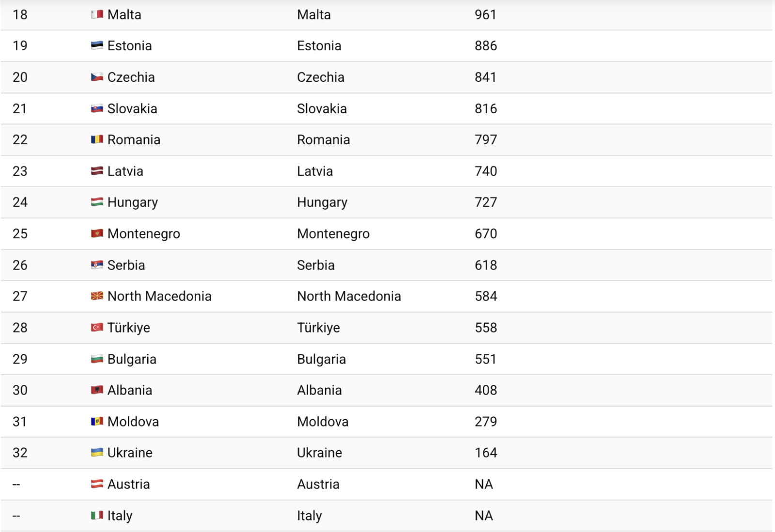Click the Austria flag icon
The height and width of the screenshot is (532, 775).
[97, 484]
